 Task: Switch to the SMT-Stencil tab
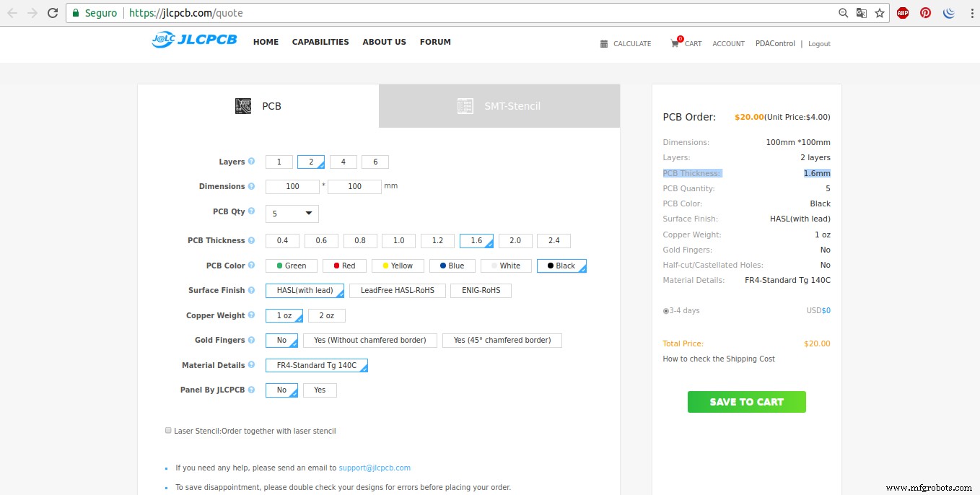pyautogui.click(x=499, y=106)
